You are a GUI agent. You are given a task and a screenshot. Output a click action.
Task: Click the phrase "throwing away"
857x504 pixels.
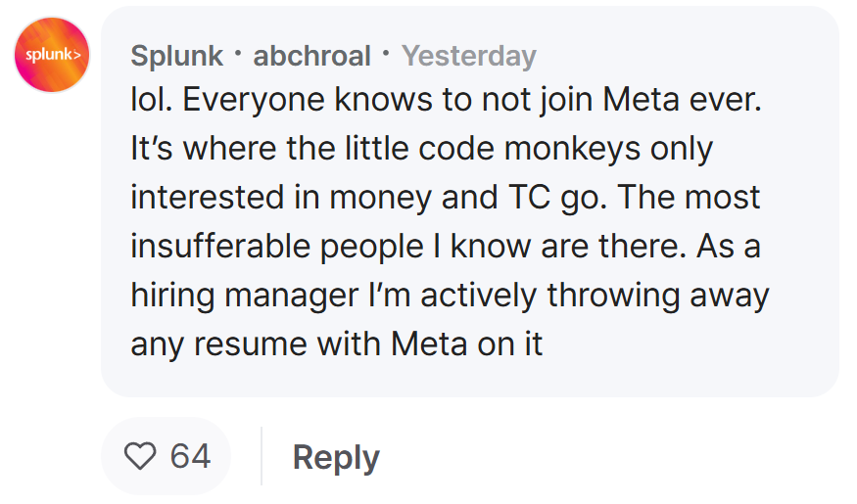[x=658, y=296]
